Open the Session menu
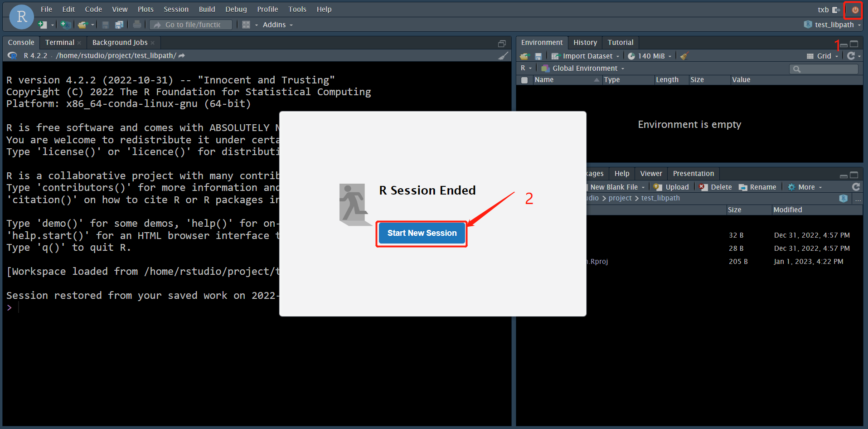The width and height of the screenshot is (868, 429). pyautogui.click(x=176, y=9)
